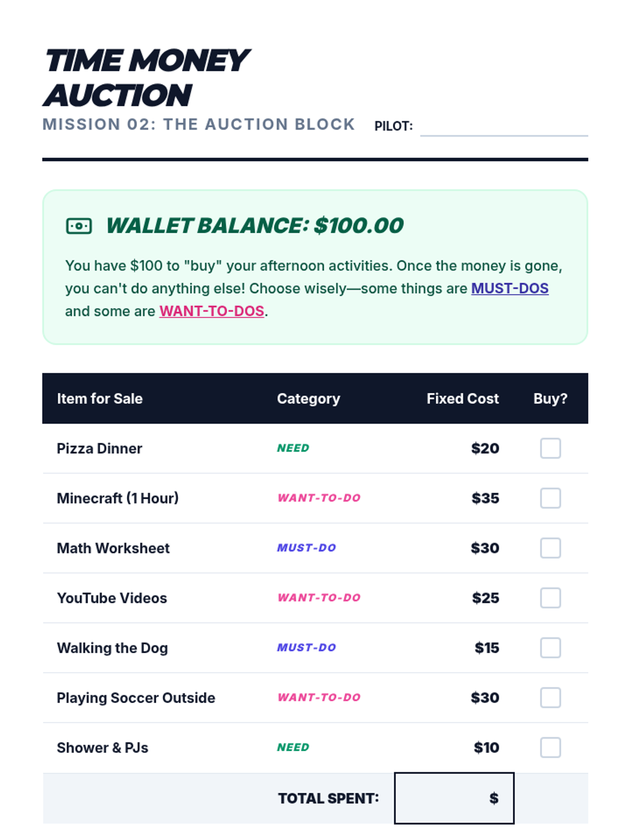Click the Time Money Auction title

point(146,78)
